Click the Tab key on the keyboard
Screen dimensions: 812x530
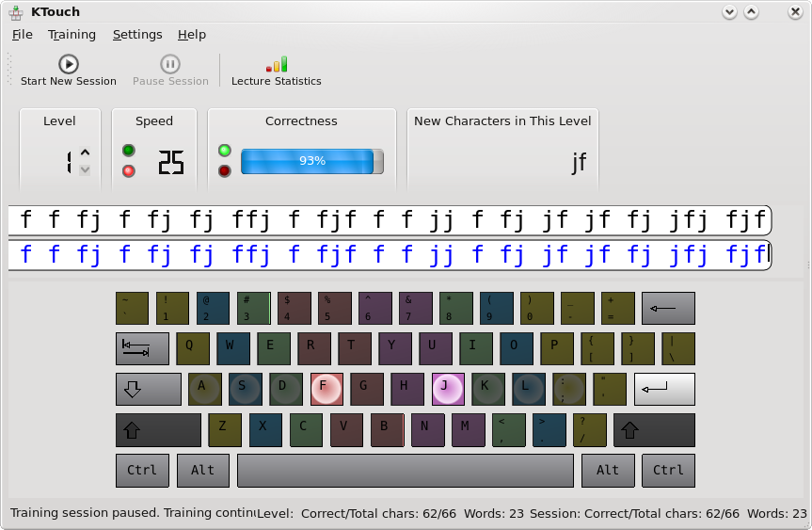142,348
